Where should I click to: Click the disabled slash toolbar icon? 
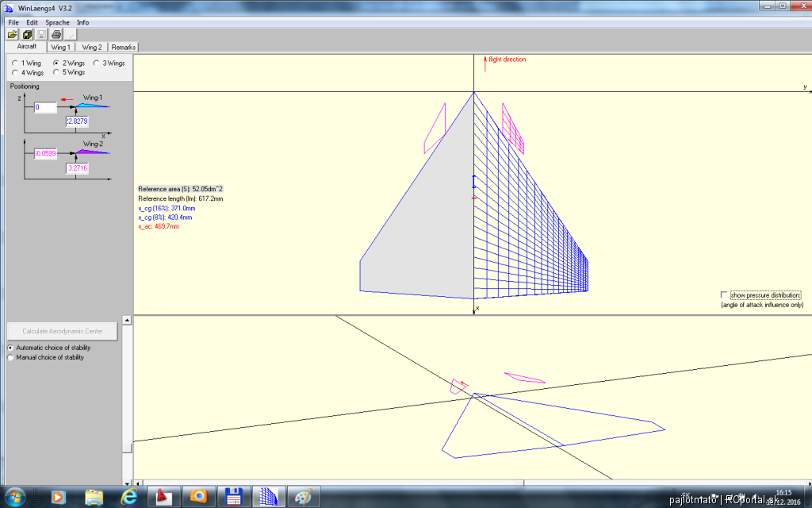[x=71, y=35]
